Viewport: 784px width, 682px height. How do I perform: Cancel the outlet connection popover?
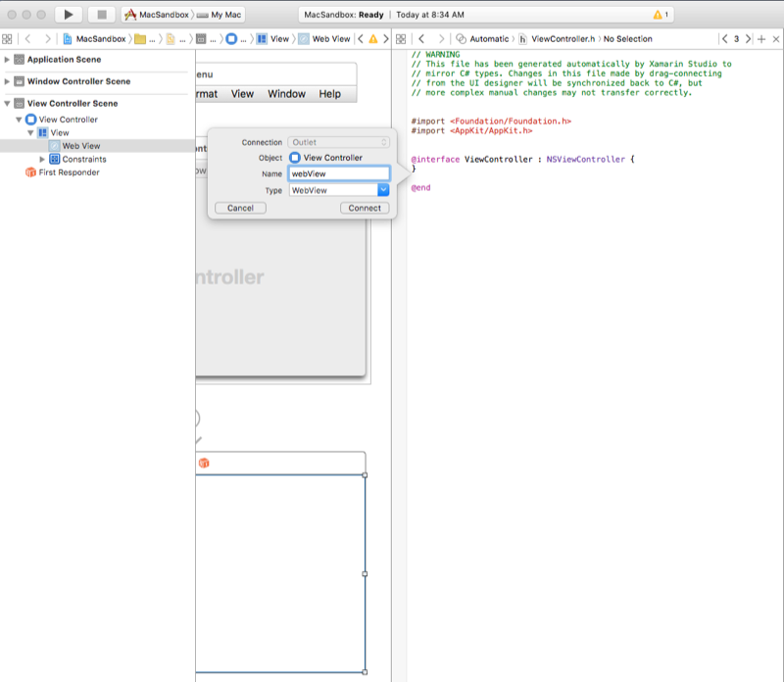[x=240, y=208]
